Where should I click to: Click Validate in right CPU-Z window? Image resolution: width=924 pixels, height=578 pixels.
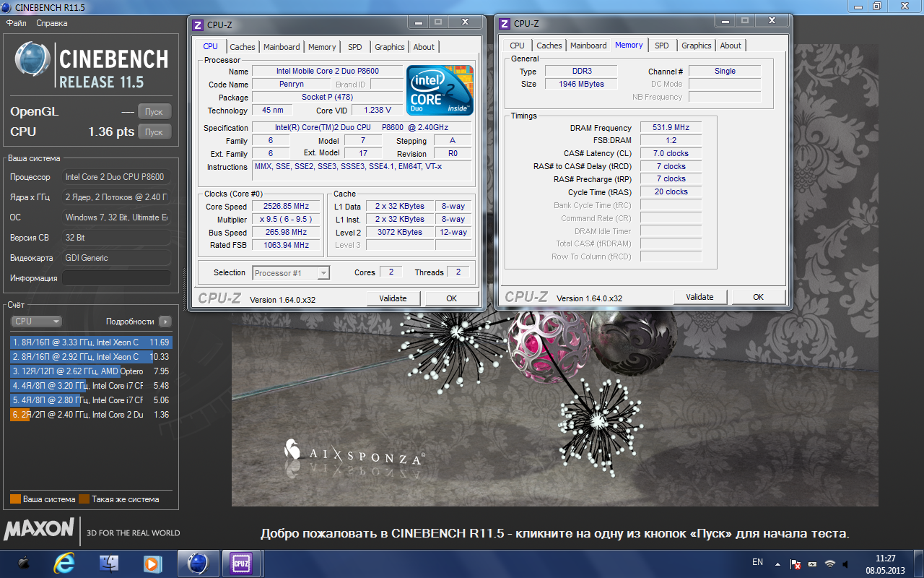[x=700, y=297]
